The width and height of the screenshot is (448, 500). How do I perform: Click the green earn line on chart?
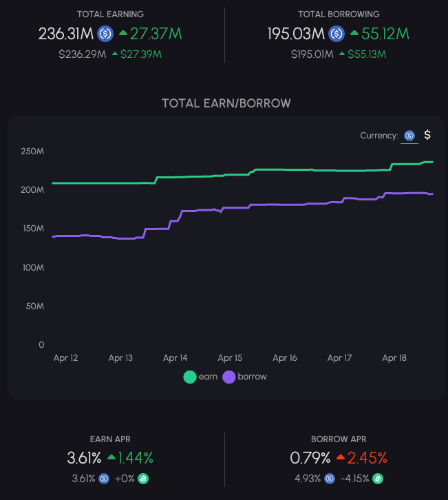pyautogui.click(x=242, y=174)
